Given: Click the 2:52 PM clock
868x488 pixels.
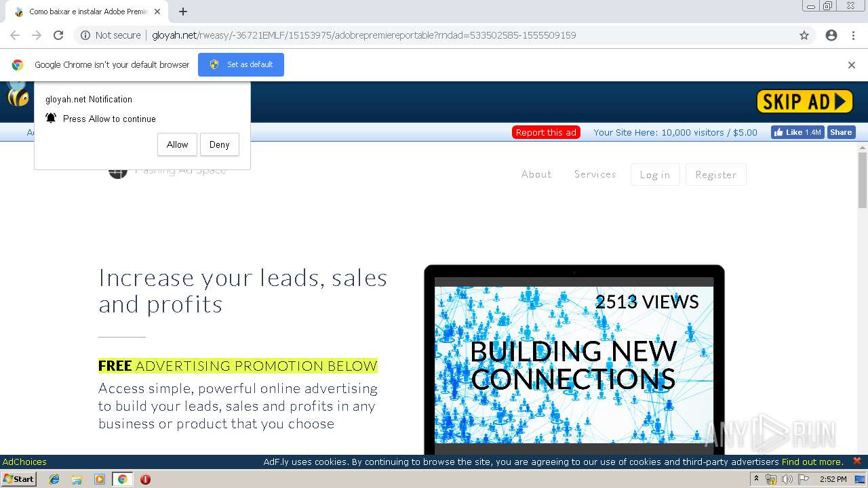Looking at the screenshot, I should coord(833,479).
